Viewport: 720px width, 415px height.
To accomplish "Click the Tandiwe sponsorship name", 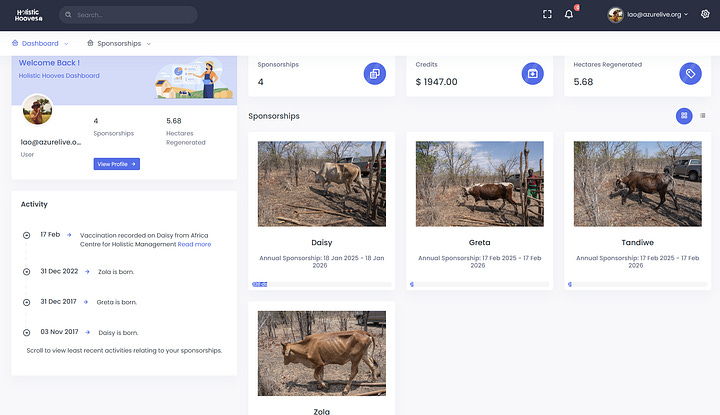I will pyautogui.click(x=637, y=242).
